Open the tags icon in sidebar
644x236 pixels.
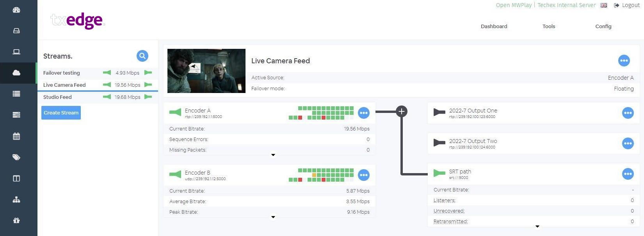pyautogui.click(x=16, y=157)
